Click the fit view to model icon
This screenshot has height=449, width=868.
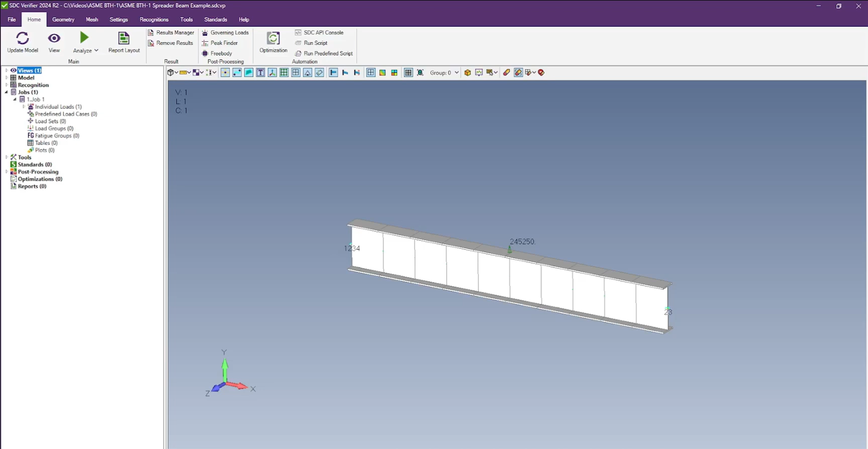[x=420, y=72]
